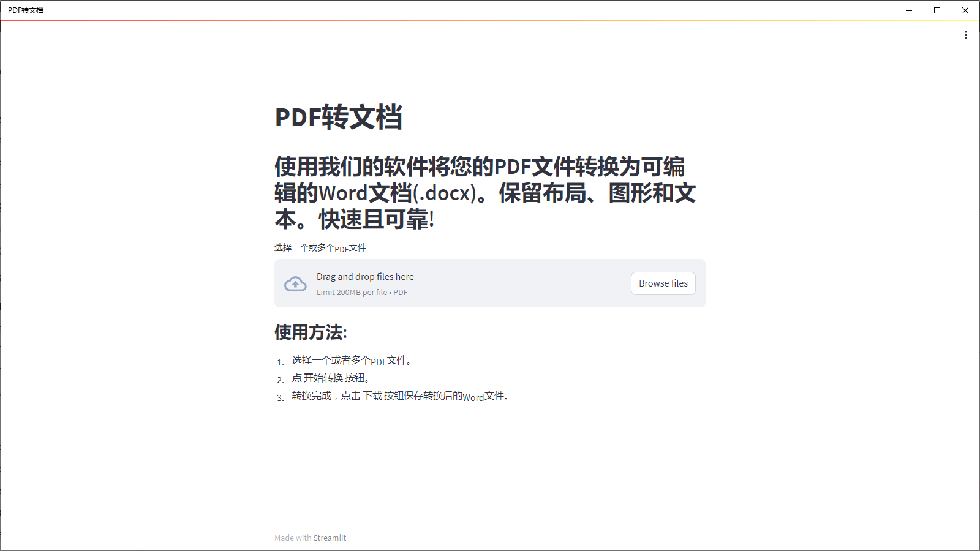Open the three-dot Streamlit main menu
Viewport: 980px width, 551px height.
966,35
